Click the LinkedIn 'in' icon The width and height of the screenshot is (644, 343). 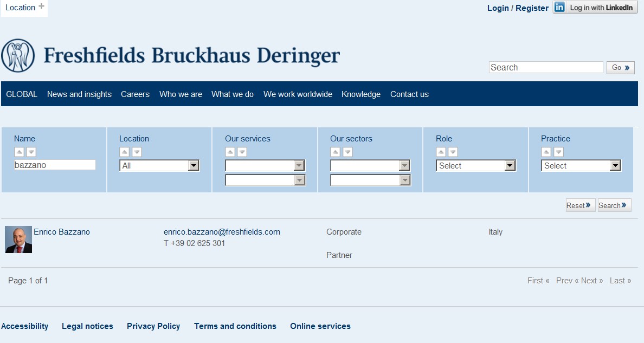coord(559,7)
